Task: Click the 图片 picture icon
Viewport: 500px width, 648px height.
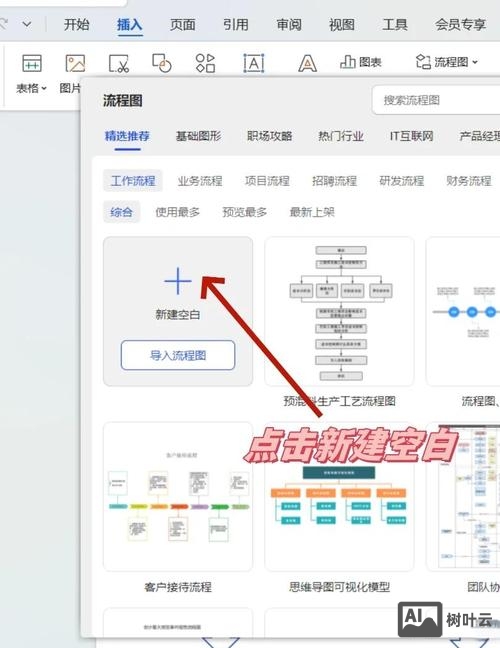Action: coord(75,64)
